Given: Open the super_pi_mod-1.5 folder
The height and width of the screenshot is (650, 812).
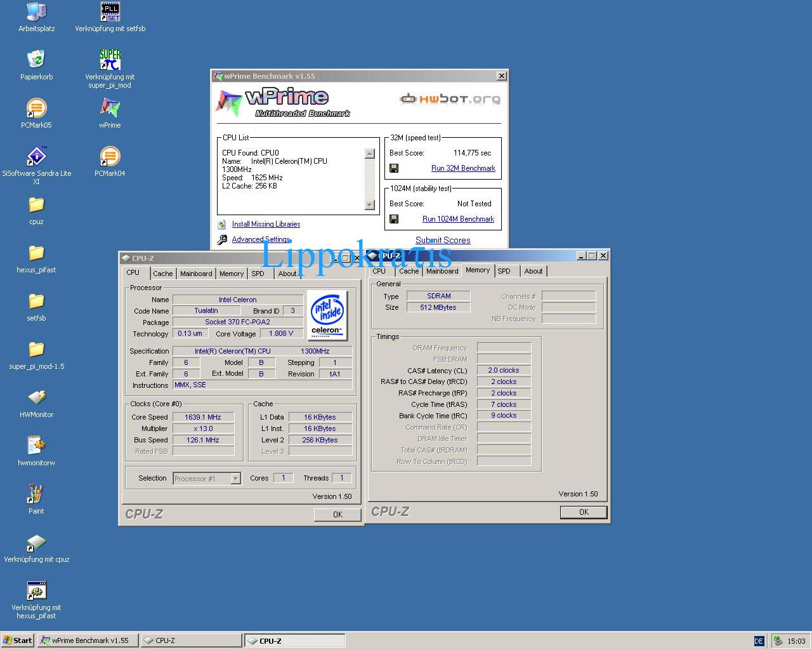Looking at the screenshot, I should 36,349.
